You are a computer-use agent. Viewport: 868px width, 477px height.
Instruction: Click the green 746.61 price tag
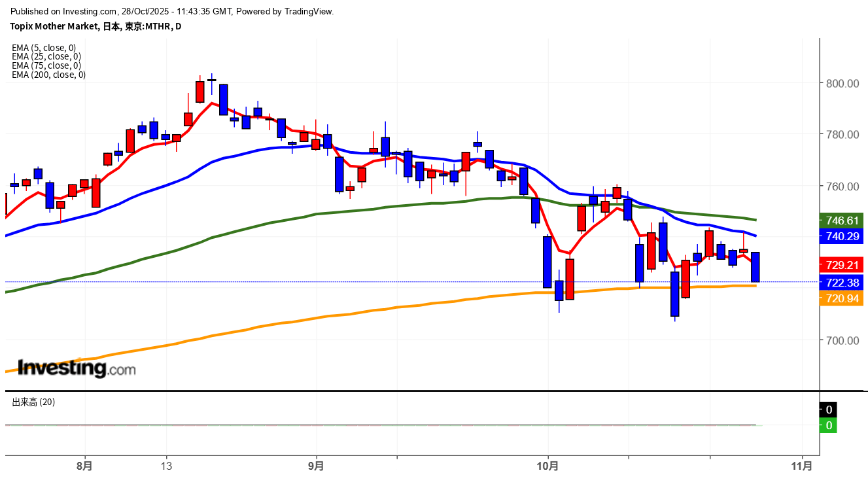842,221
